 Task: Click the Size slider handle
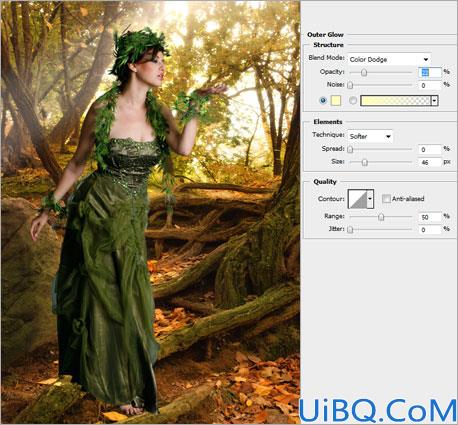[x=365, y=162]
